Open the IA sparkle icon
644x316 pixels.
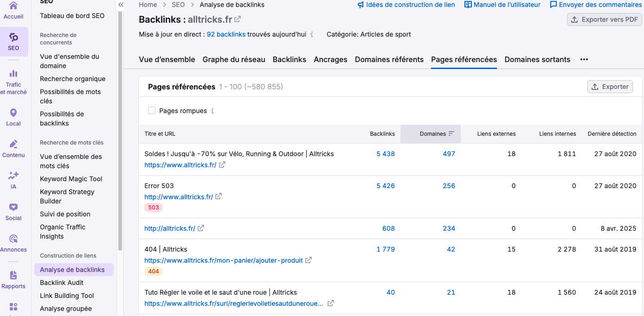click(13, 176)
